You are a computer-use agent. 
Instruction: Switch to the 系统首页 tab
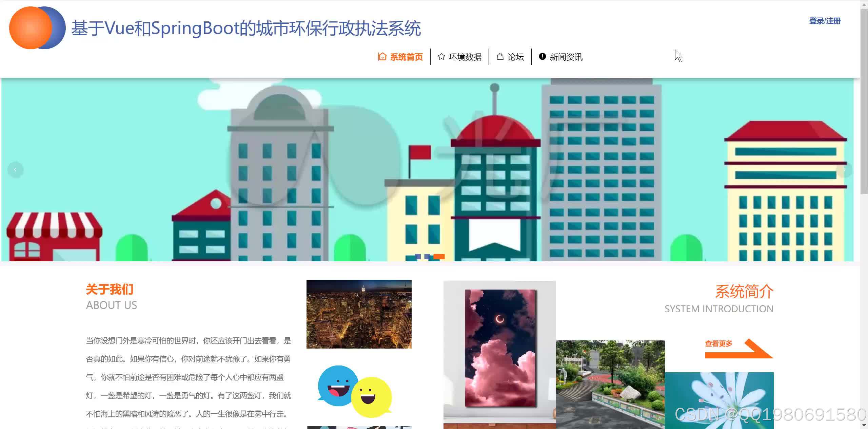click(x=406, y=57)
